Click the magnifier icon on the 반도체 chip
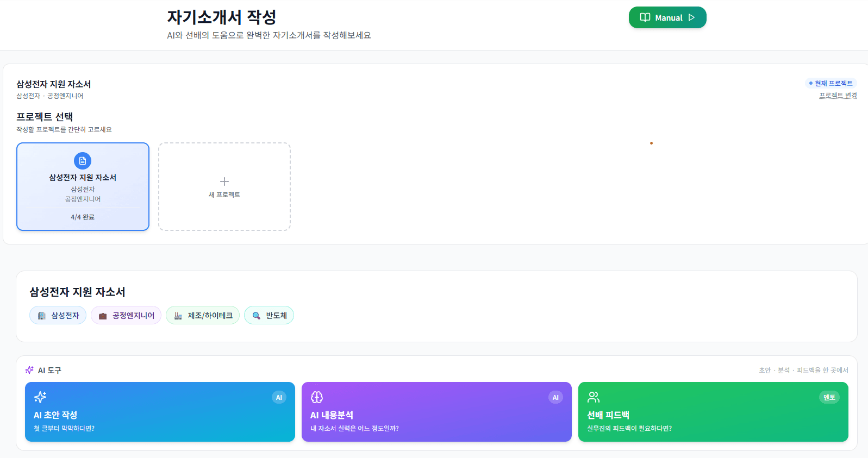Viewport: 868px width, 458px height. [255, 315]
